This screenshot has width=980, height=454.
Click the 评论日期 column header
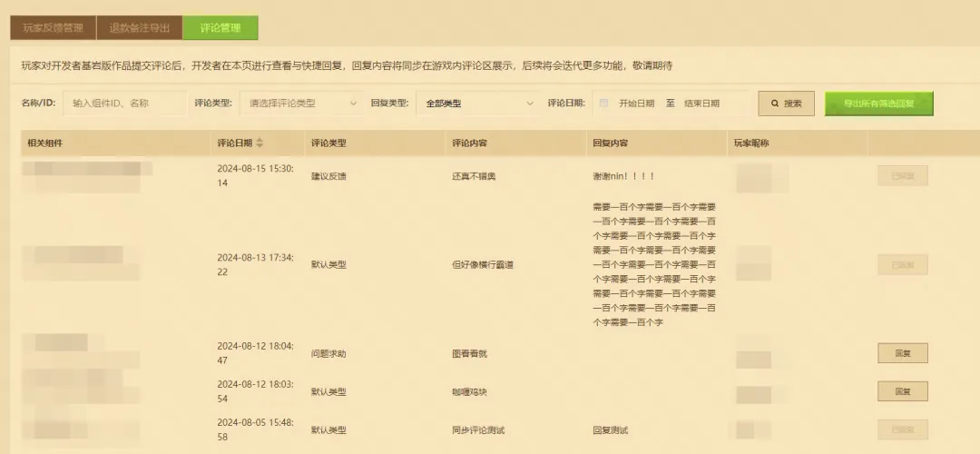(235, 143)
